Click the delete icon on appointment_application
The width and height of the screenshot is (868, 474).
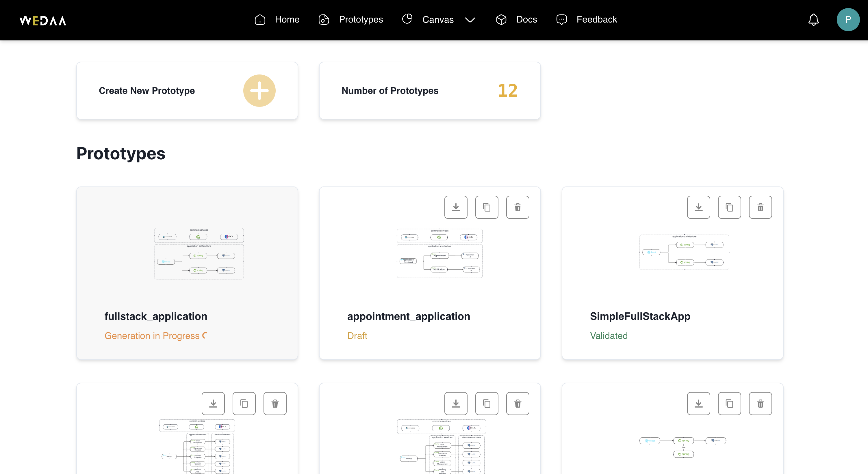pos(517,207)
